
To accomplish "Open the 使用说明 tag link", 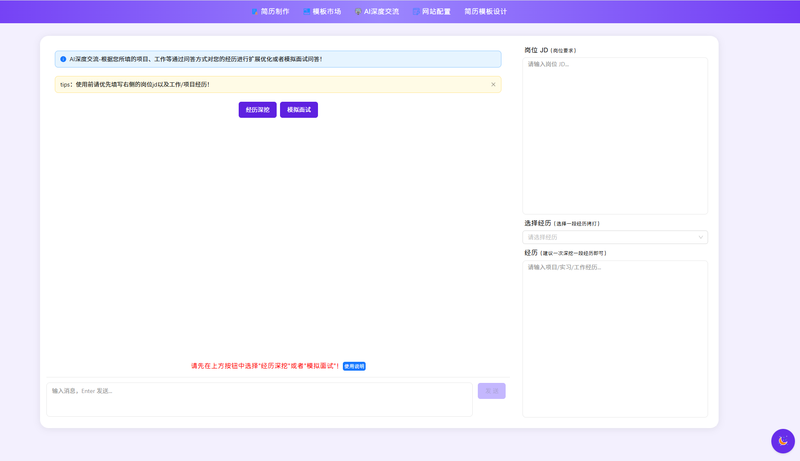I will [354, 366].
